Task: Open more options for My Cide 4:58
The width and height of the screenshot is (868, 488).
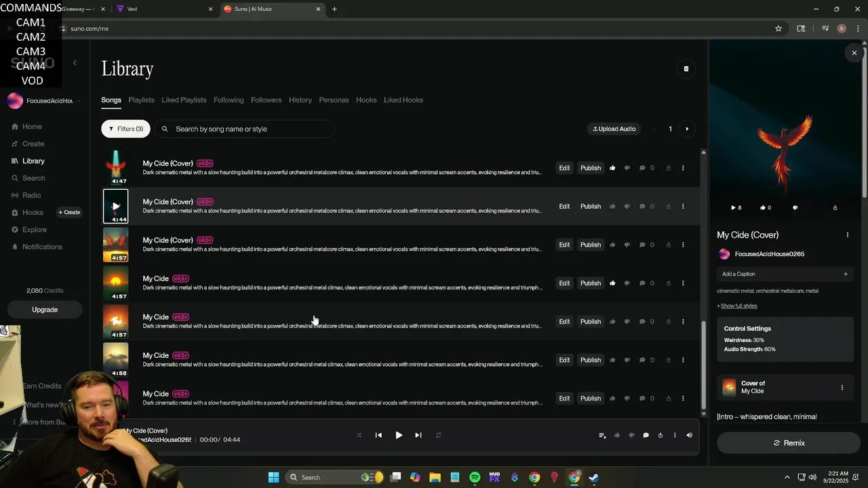Action: click(683, 360)
